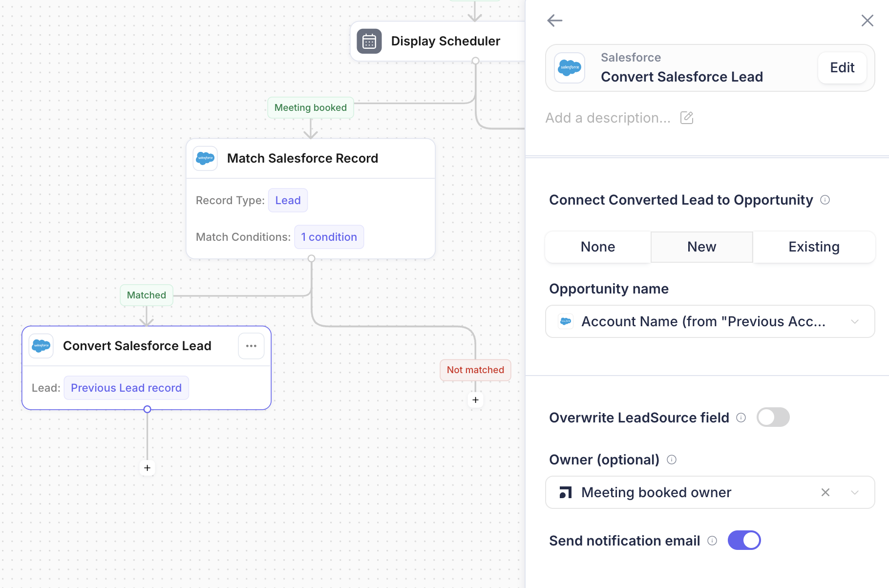Image resolution: width=889 pixels, height=588 pixels.
Task: Click the Owner dropdown chevron
Action: click(x=855, y=492)
